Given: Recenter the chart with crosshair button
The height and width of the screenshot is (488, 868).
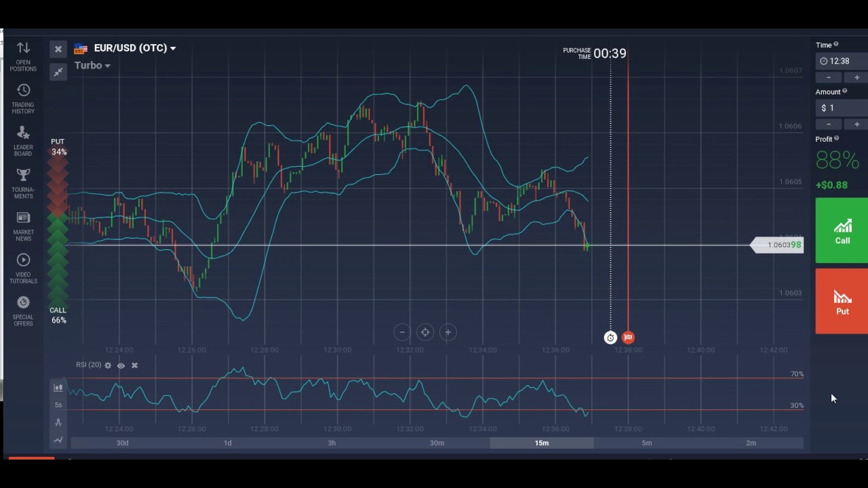Looking at the screenshot, I should pos(425,332).
